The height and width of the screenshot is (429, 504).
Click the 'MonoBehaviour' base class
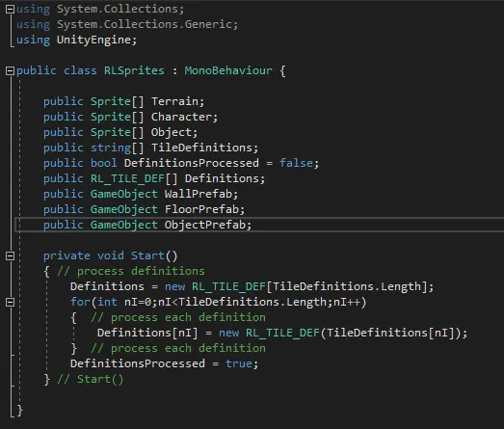click(x=228, y=70)
